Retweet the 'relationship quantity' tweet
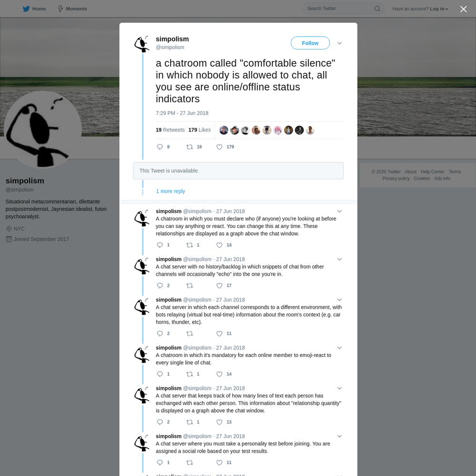 click(189, 422)
